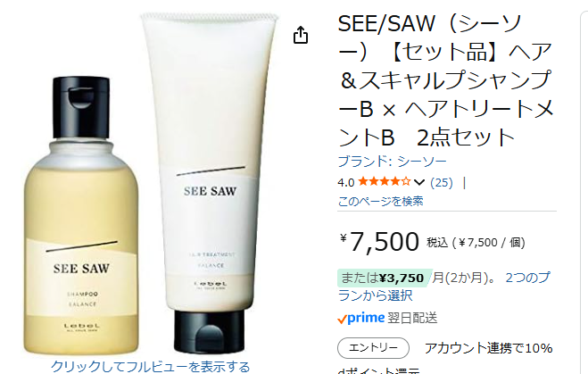Click 翌日配送 delivery text
The height and width of the screenshot is (374, 588).
click(x=412, y=318)
